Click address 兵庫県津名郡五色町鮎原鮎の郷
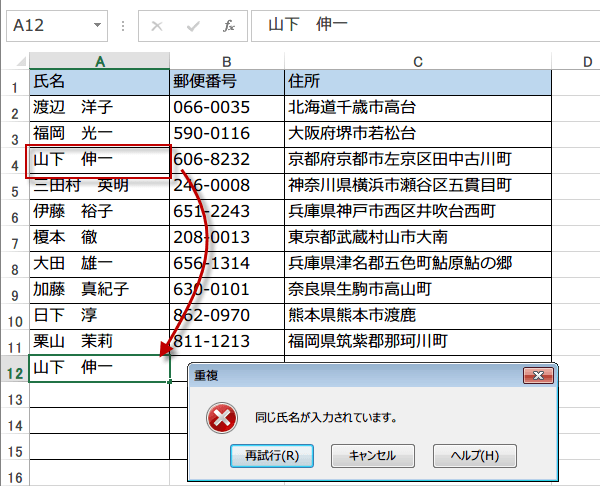 click(x=418, y=264)
